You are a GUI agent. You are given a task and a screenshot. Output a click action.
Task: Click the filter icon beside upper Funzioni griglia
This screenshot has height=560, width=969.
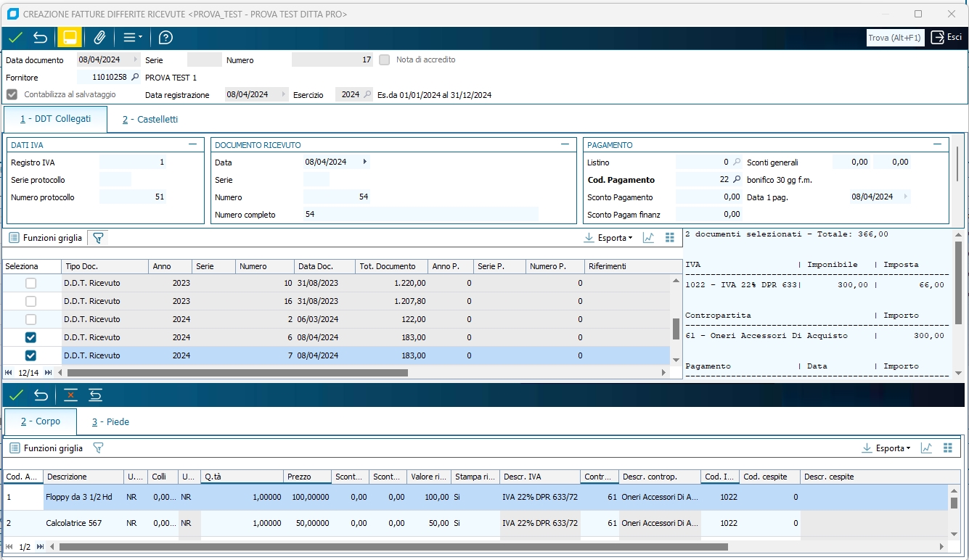[x=99, y=237]
